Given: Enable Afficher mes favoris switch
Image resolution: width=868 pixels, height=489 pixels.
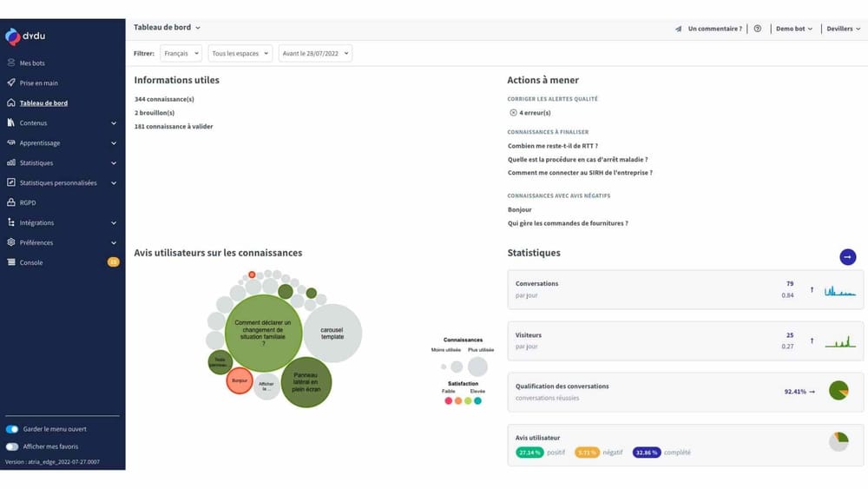Looking at the screenshot, I should tap(12, 446).
